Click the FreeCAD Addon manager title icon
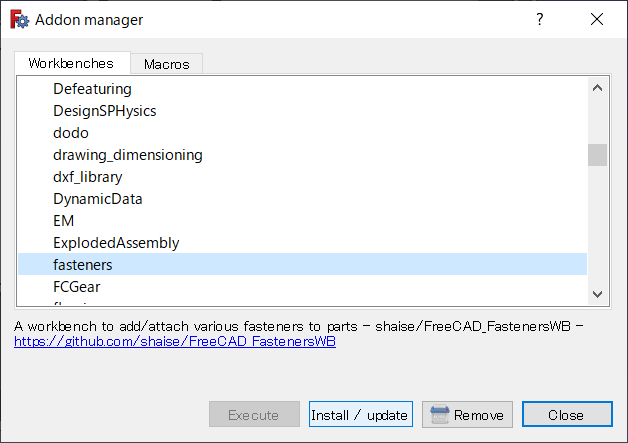Image resolution: width=628 pixels, height=443 pixels. click(x=19, y=19)
